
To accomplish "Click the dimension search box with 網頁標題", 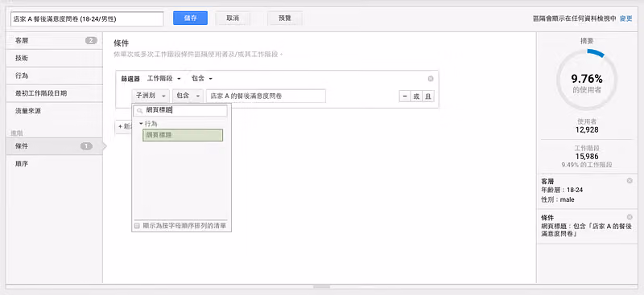I will 180,110.
